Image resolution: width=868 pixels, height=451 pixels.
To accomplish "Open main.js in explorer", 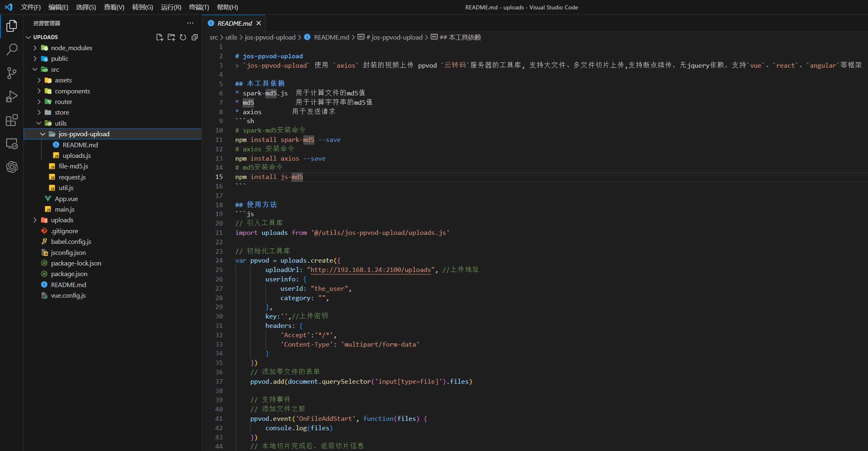I will click(65, 209).
